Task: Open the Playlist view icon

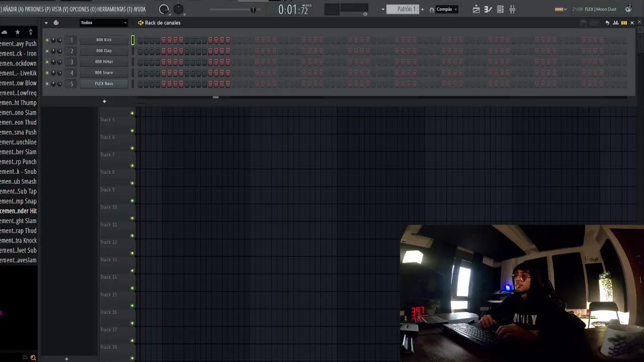Action: tap(476, 9)
